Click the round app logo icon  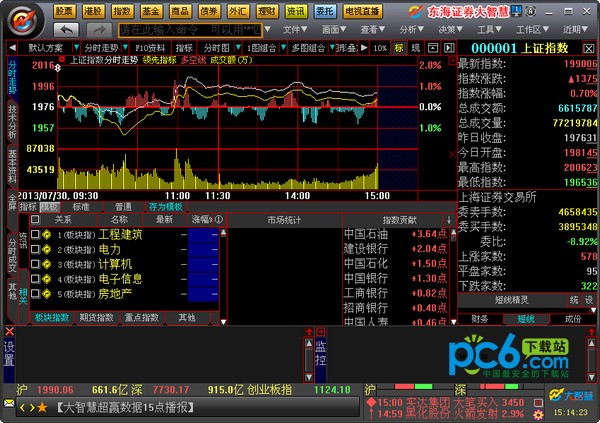click(x=24, y=20)
